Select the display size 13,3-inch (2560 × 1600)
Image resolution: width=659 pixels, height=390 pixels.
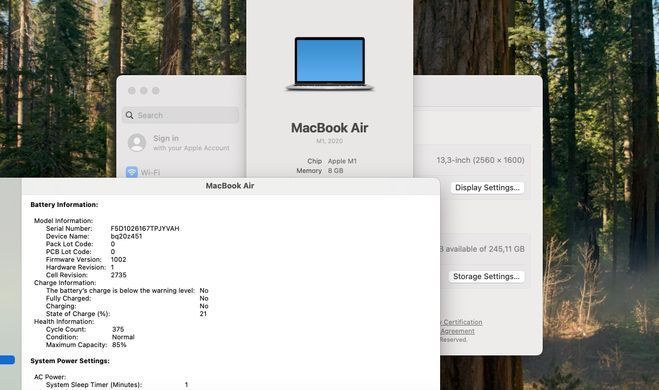pyautogui.click(x=480, y=160)
